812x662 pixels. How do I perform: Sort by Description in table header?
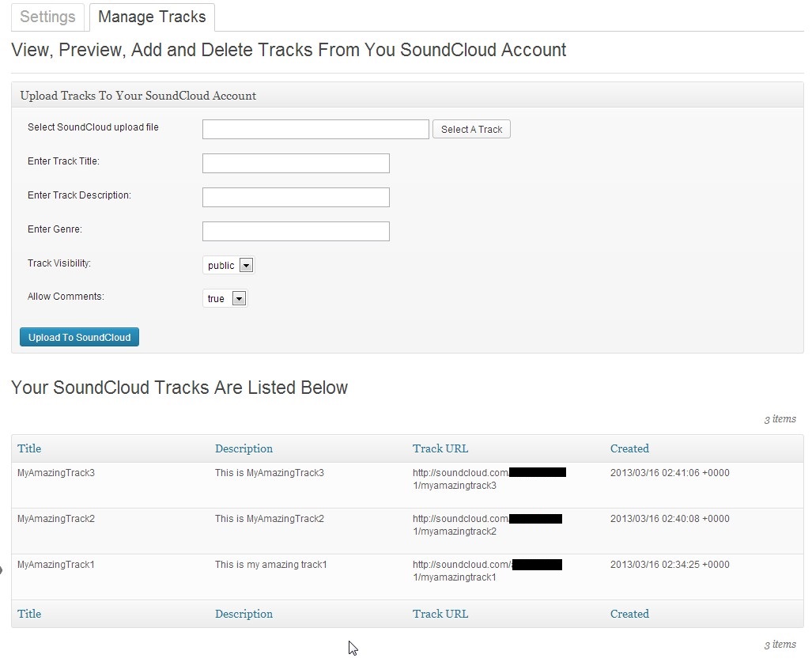[244, 448]
